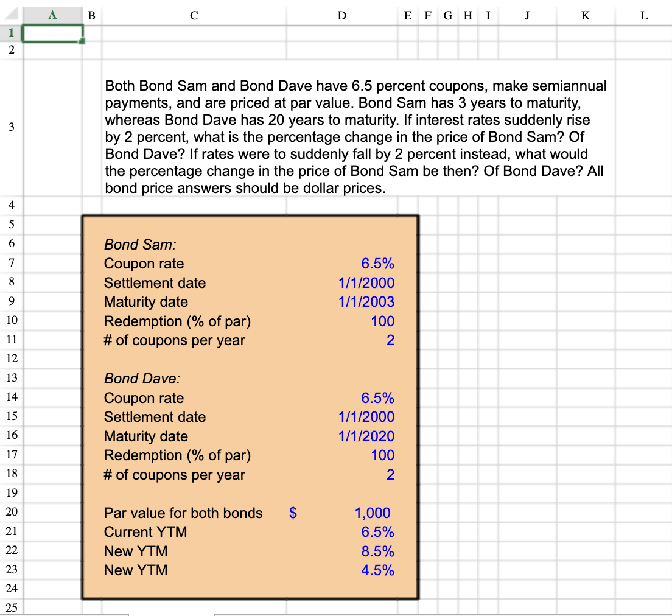Select current YTM value 6.5%

tap(377, 532)
